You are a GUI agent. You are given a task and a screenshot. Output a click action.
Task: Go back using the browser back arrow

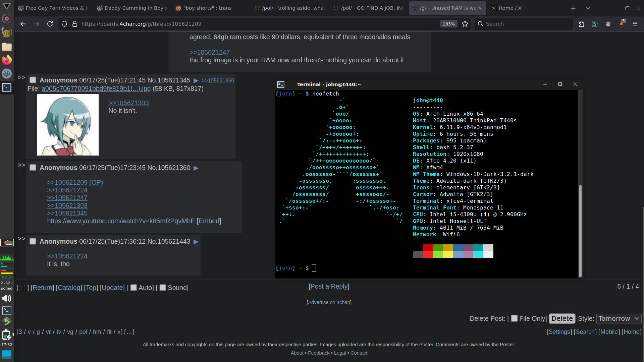(23, 24)
